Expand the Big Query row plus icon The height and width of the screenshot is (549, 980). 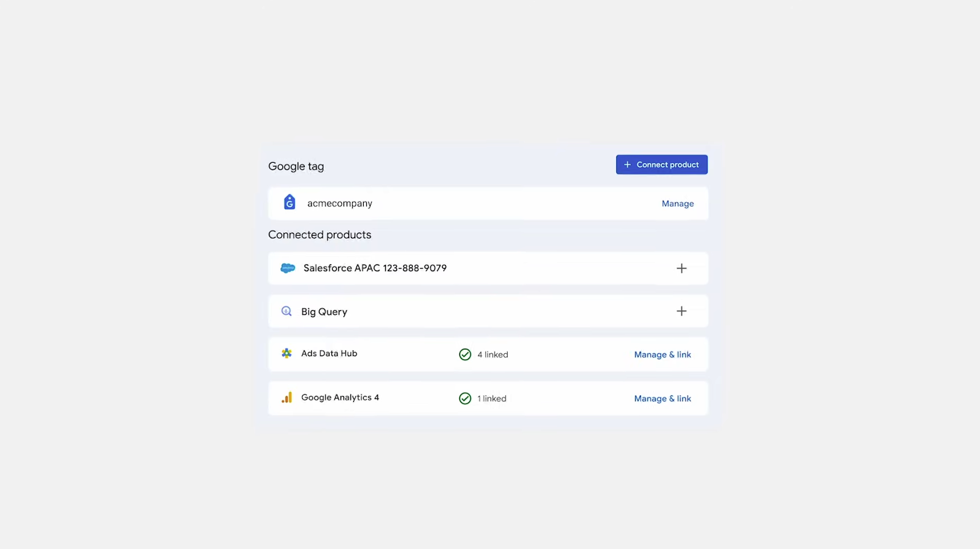click(681, 311)
